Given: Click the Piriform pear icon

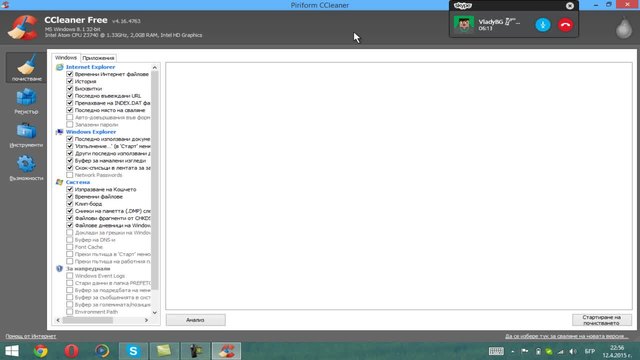Looking at the screenshot, I should tap(624, 28).
